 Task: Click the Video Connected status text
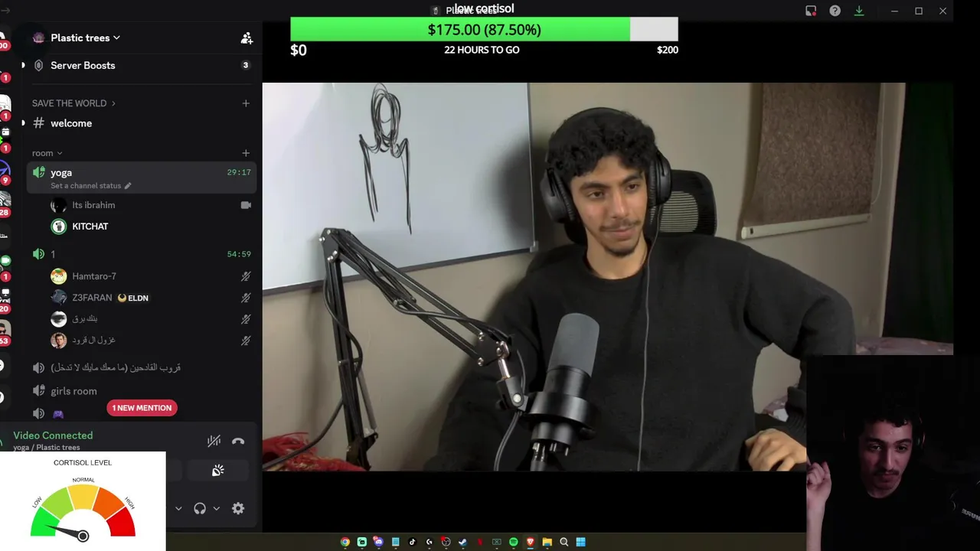[53, 435]
